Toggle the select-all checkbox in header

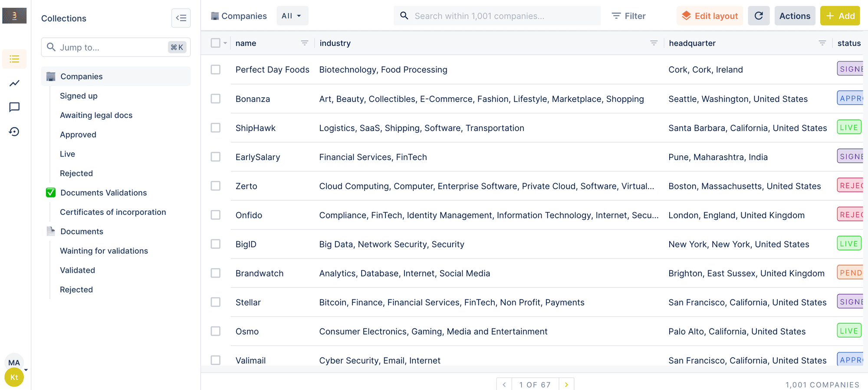(x=215, y=43)
